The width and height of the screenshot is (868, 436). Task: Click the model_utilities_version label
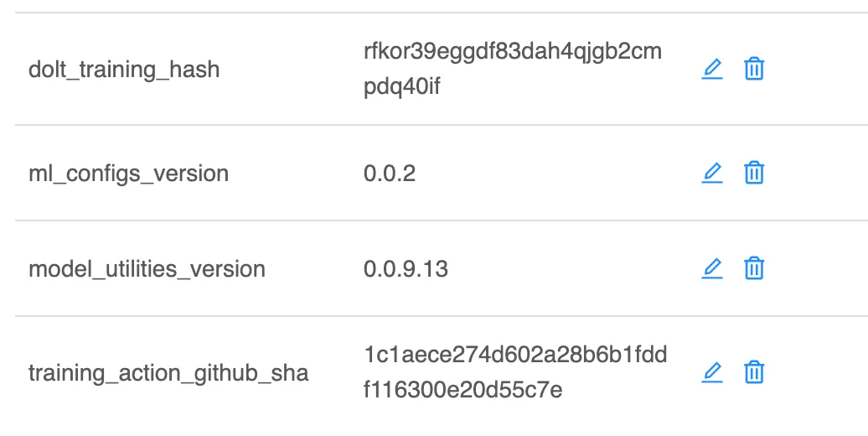point(147,269)
